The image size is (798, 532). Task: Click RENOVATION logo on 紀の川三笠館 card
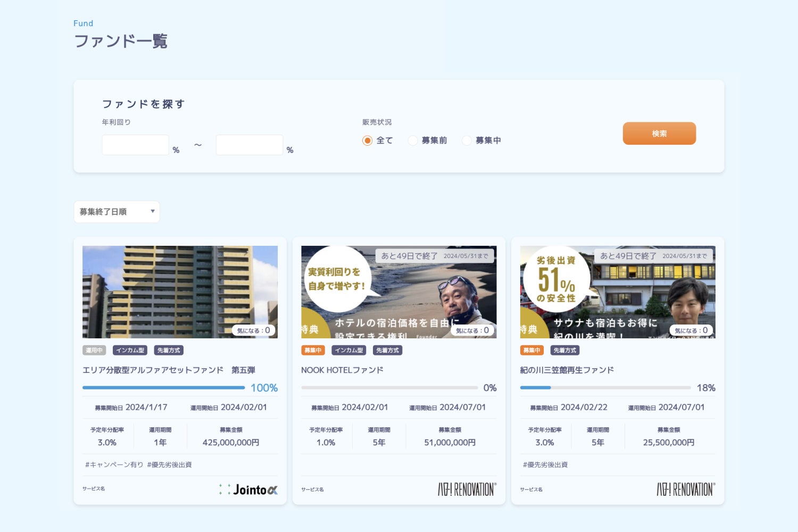(x=686, y=489)
